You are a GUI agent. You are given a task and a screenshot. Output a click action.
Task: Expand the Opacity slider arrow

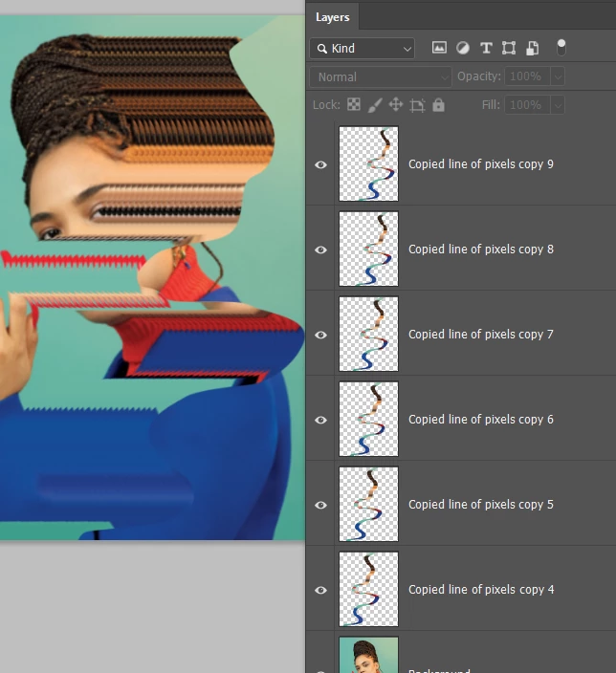558,77
